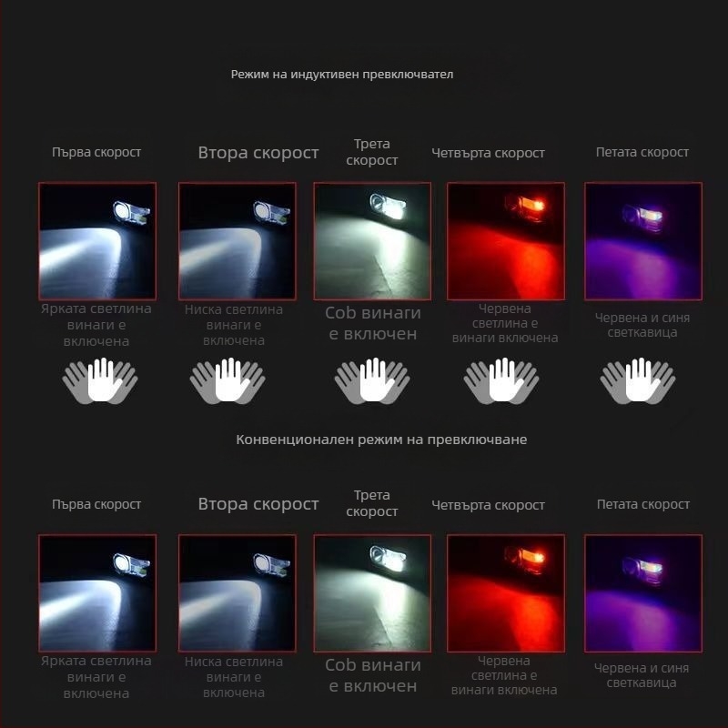Image resolution: width=728 pixels, height=728 pixels.
Task: Select the bottom-row second speed low light thumbnail
Action: (237, 593)
